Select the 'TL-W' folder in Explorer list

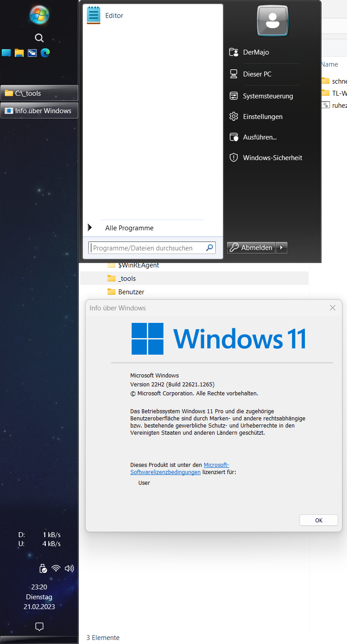tap(334, 93)
